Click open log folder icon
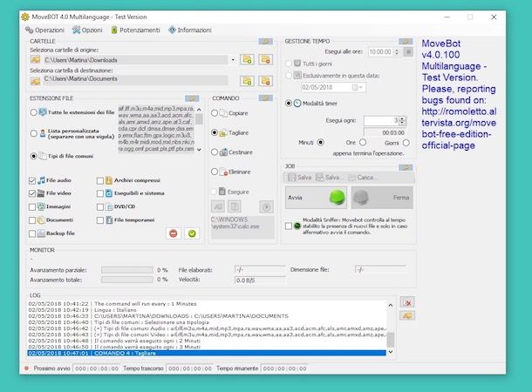Viewport: 532px width, 392px height. pyautogui.click(x=407, y=315)
